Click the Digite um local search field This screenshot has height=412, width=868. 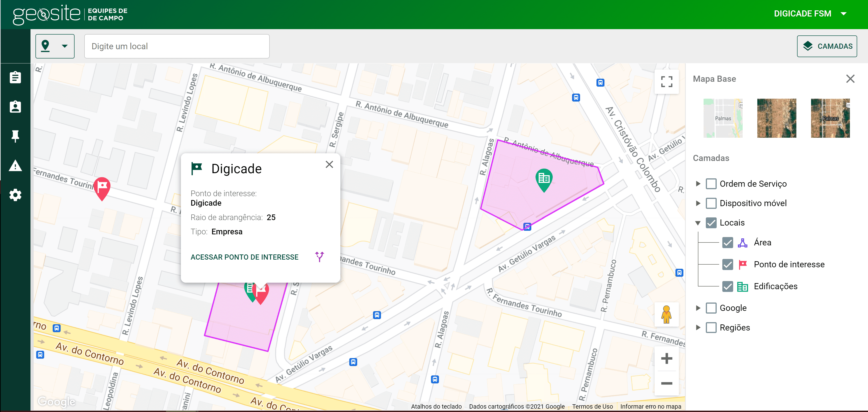(177, 46)
